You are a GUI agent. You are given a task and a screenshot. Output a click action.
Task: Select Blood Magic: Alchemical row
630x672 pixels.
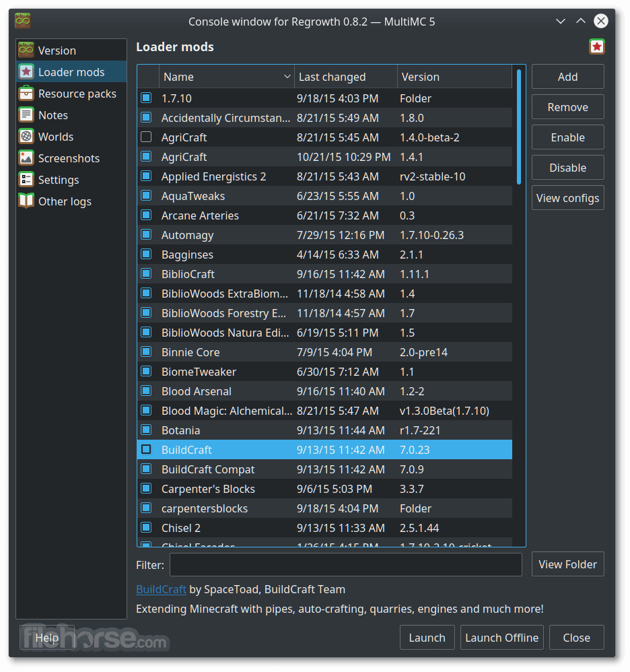pyautogui.click(x=324, y=411)
